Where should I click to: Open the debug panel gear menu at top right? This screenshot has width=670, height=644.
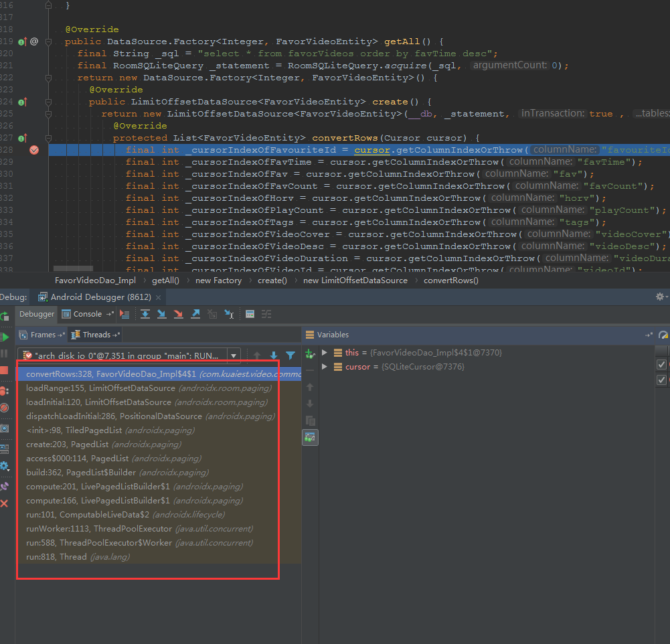[x=661, y=297]
